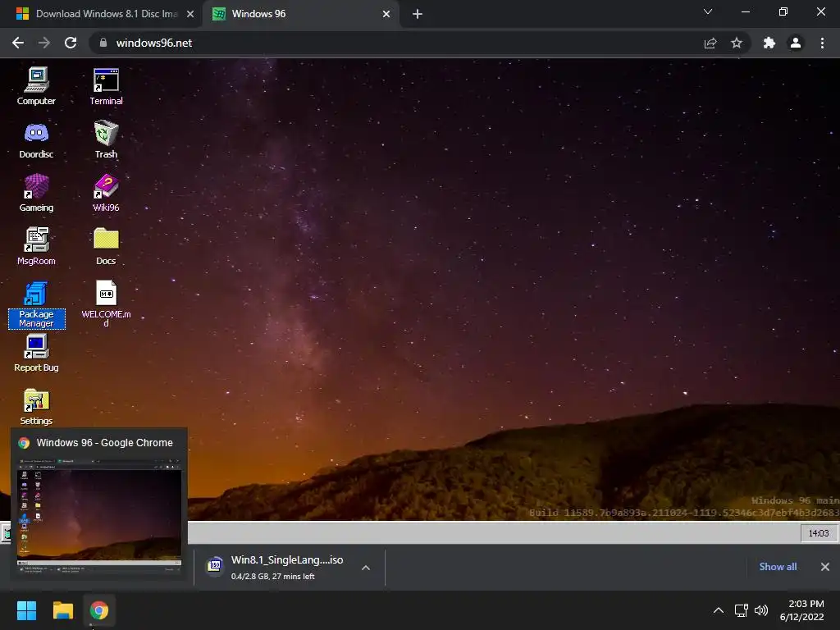Screen dimensions: 840x630
Task: Share this page icon
Action: (x=710, y=43)
